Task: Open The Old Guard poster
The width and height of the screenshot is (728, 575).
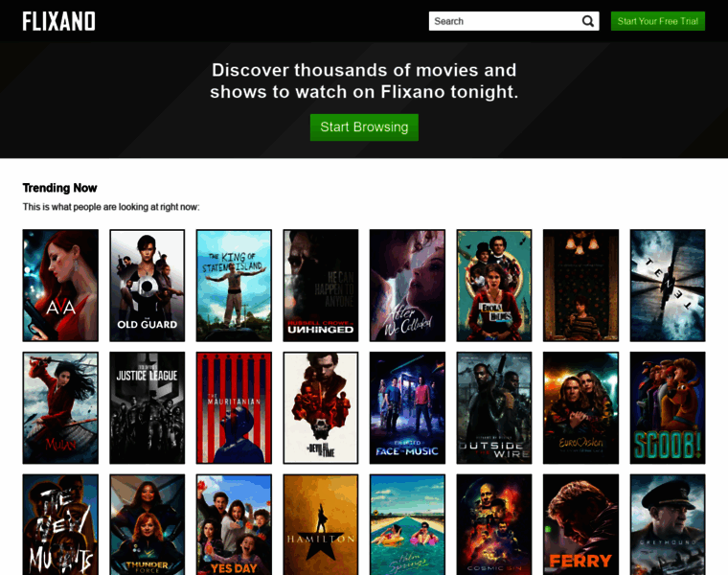Action: 148,286
